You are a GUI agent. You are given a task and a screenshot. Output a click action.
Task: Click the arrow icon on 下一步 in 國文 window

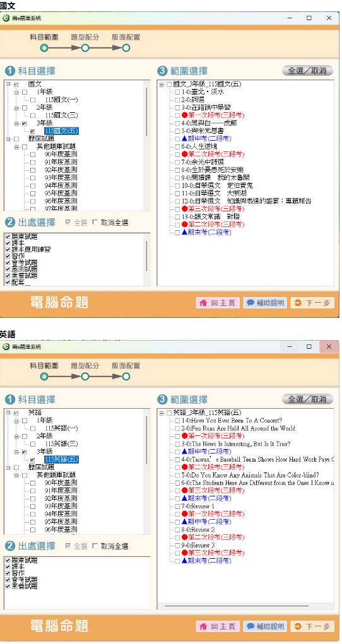point(298,303)
